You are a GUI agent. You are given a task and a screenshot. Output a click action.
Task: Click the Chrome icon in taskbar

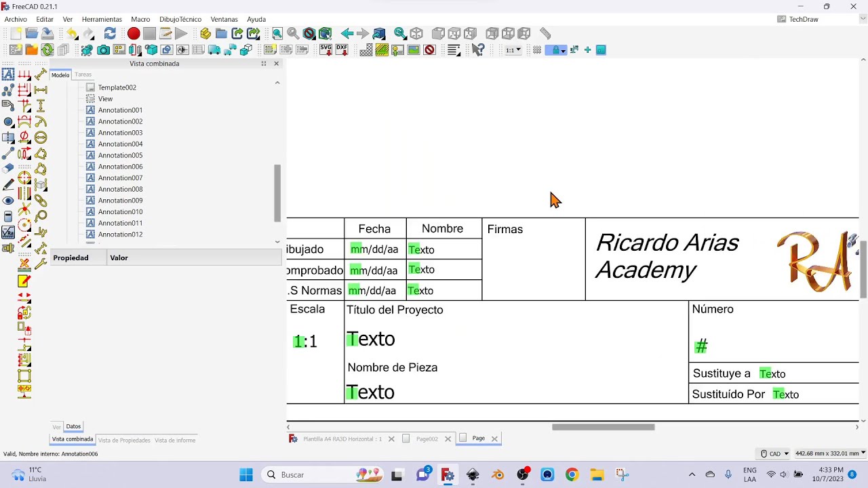572,475
